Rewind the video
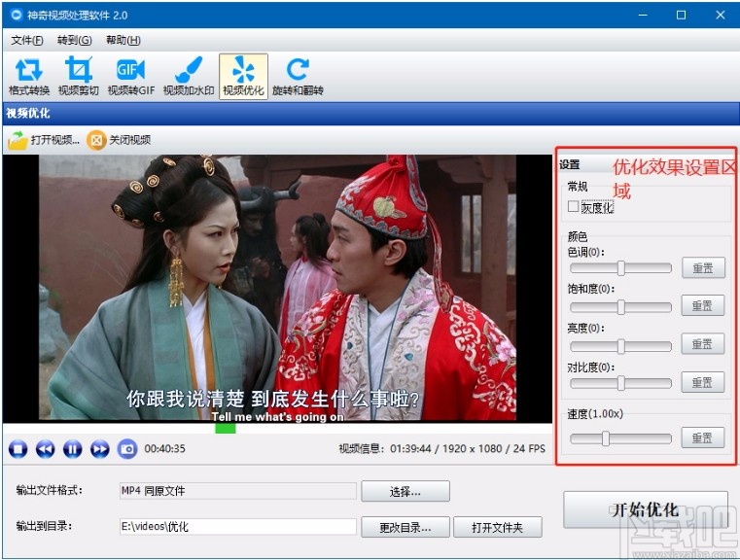This screenshot has width=740, height=560. tap(46, 448)
